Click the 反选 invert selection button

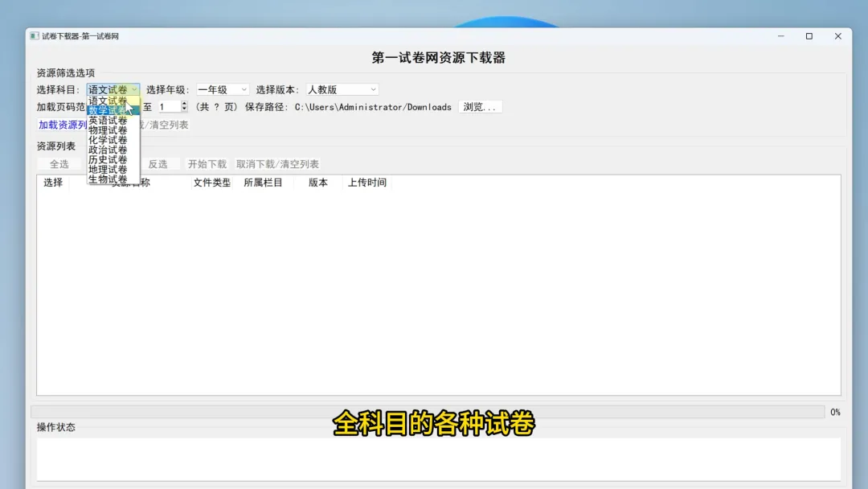(158, 165)
